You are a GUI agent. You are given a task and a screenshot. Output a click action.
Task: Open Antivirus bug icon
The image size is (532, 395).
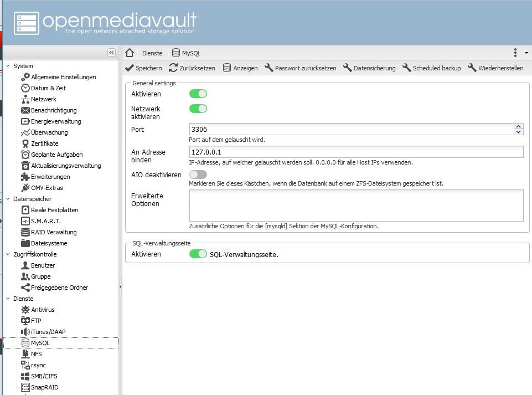pyautogui.click(x=25, y=310)
